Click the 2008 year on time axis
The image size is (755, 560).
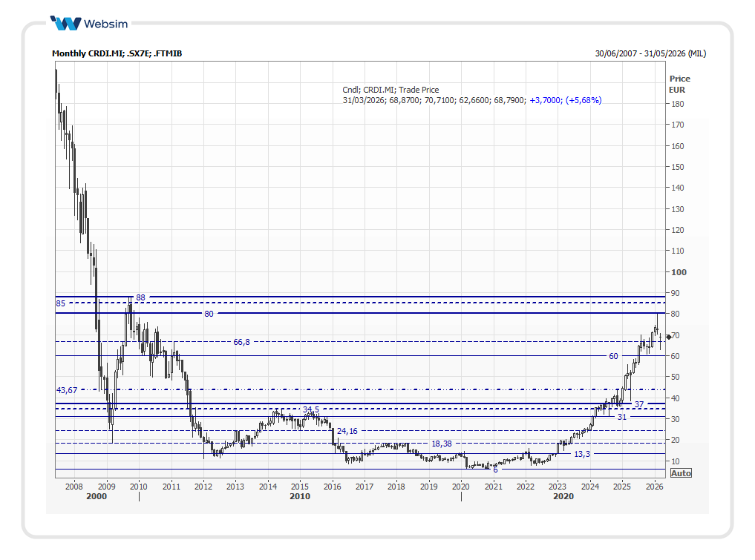(73, 487)
